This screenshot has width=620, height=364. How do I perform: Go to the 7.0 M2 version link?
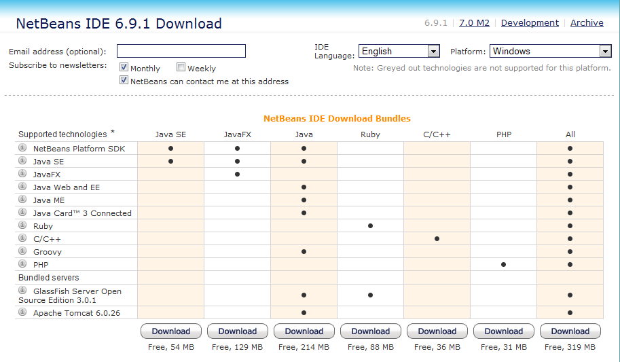click(474, 22)
